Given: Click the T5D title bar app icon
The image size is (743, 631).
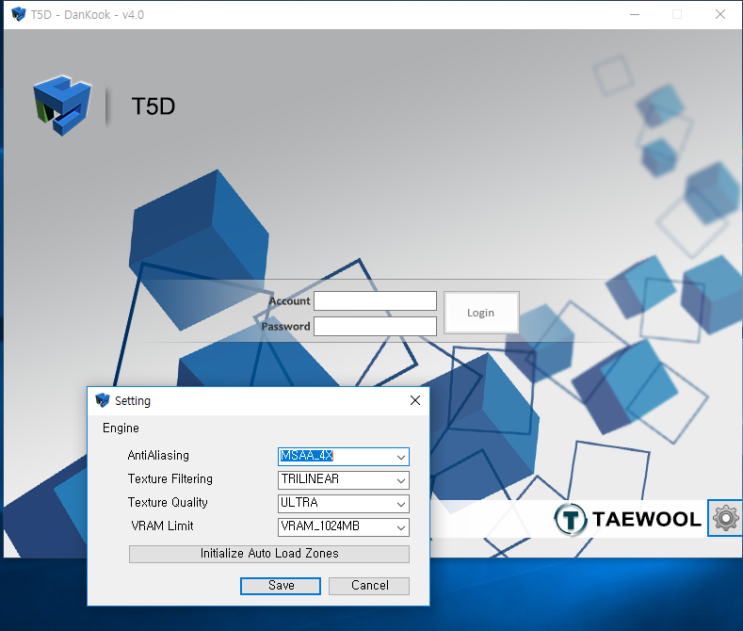Looking at the screenshot, I should click(18, 14).
